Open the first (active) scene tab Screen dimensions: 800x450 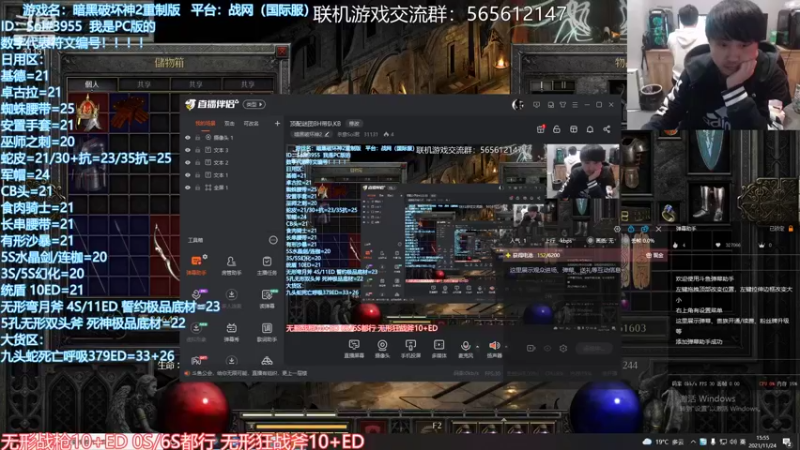205,123
